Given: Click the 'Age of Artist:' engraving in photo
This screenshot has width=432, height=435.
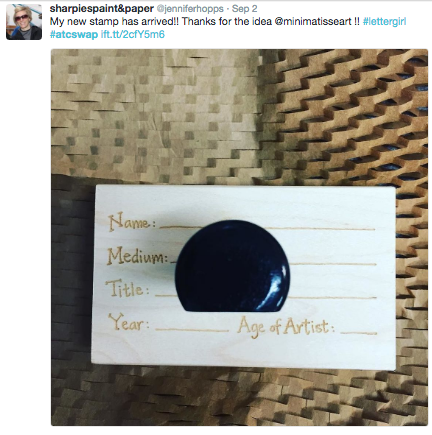Looking at the screenshot, I should (286, 326).
